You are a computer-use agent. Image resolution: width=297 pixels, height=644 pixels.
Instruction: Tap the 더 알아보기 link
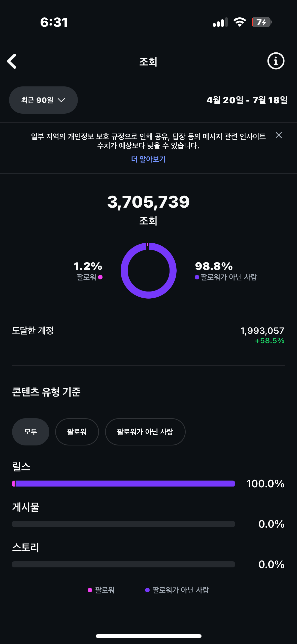pyautogui.click(x=148, y=159)
